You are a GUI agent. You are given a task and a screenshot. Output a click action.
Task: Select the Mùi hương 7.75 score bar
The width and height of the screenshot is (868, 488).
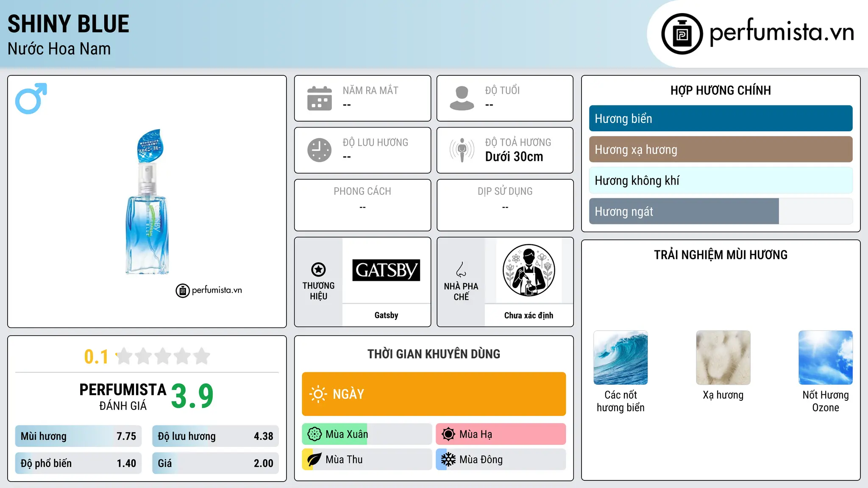click(78, 436)
